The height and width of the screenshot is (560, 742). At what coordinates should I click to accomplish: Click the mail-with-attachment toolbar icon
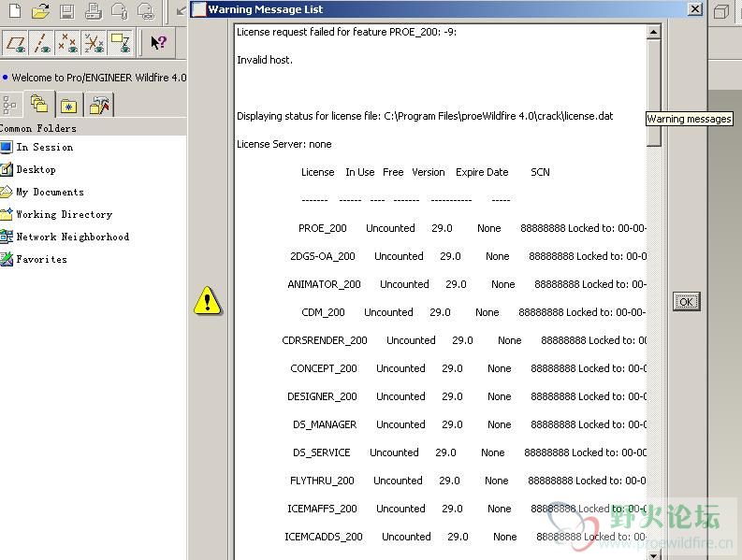click(119, 10)
